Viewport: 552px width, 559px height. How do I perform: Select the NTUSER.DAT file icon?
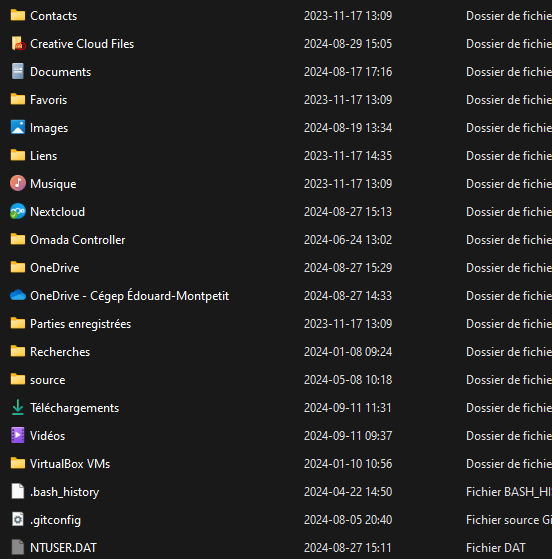click(18, 547)
